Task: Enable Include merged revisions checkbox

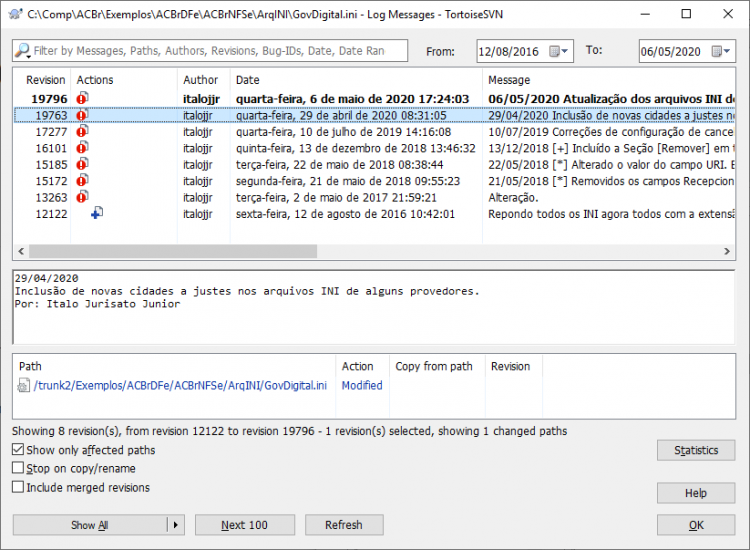Action: (x=18, y=487)
